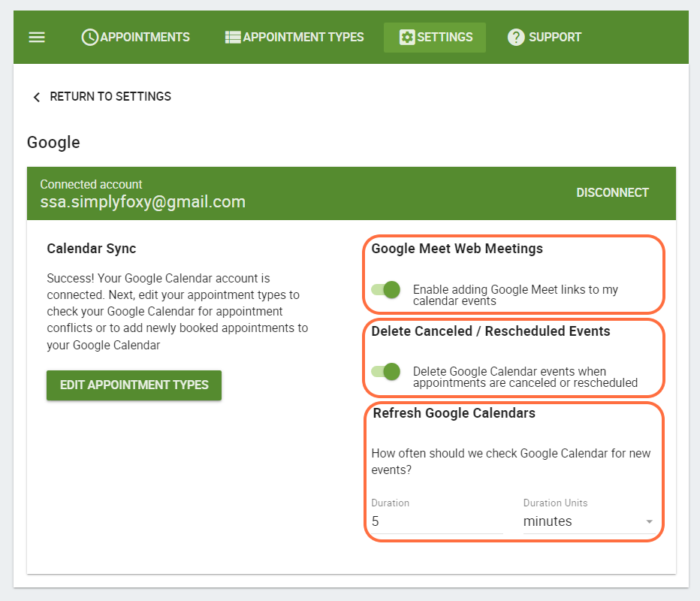Click the question mark Support icon
Viewport: 700px width, 601px height.
coord(516,37)
